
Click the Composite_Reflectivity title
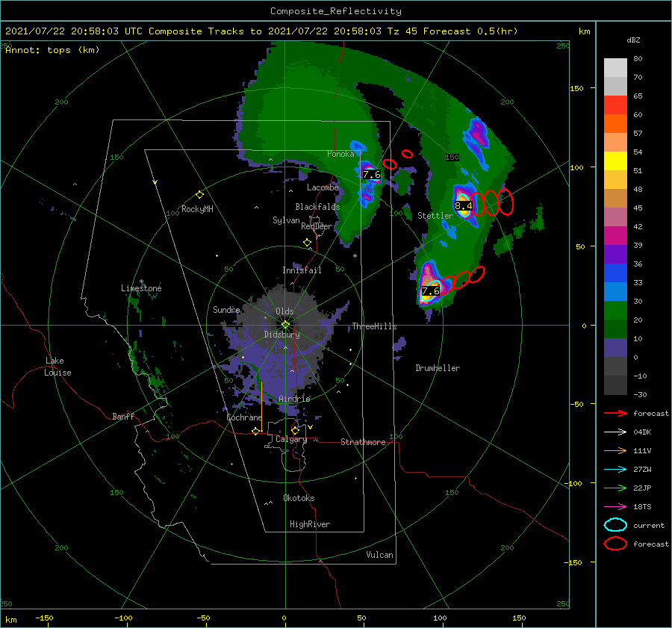[335, 11]
